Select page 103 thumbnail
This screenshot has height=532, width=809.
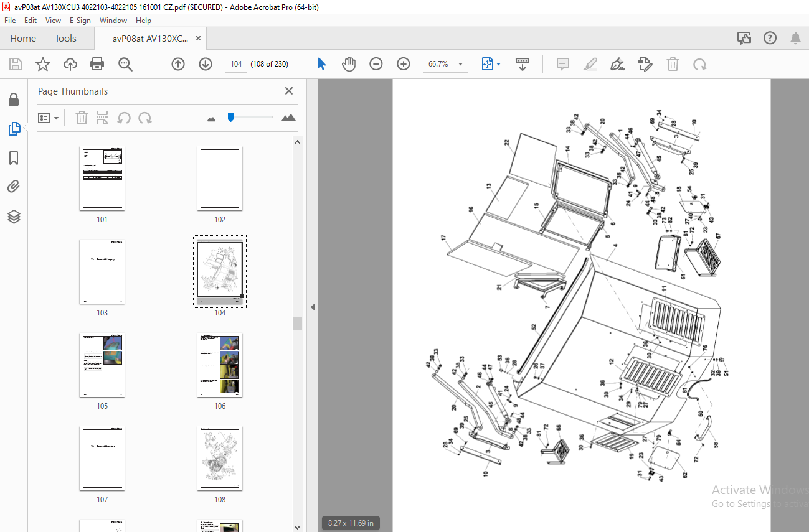pyautogui.click(x=102, y=273)
